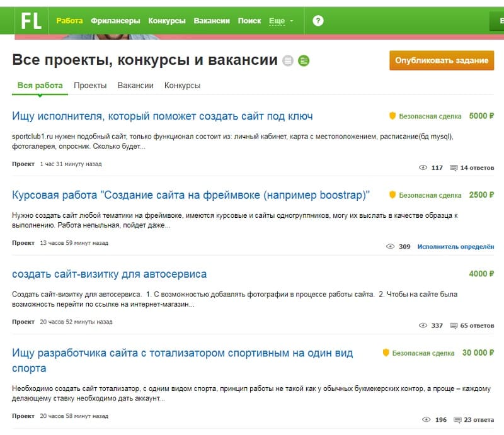Open the тотализатор developer project link
The height and width of the screenshot is (435, 504).
(x=182, y=360)
